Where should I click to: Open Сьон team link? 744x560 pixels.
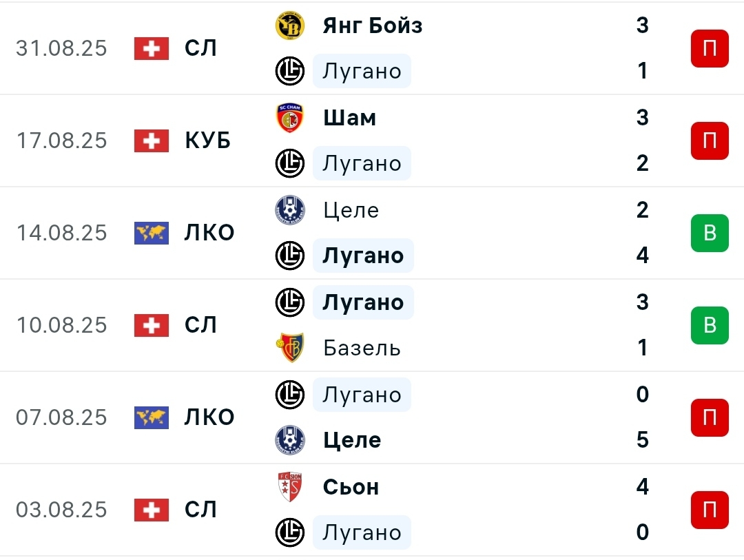tap(351, 487)
